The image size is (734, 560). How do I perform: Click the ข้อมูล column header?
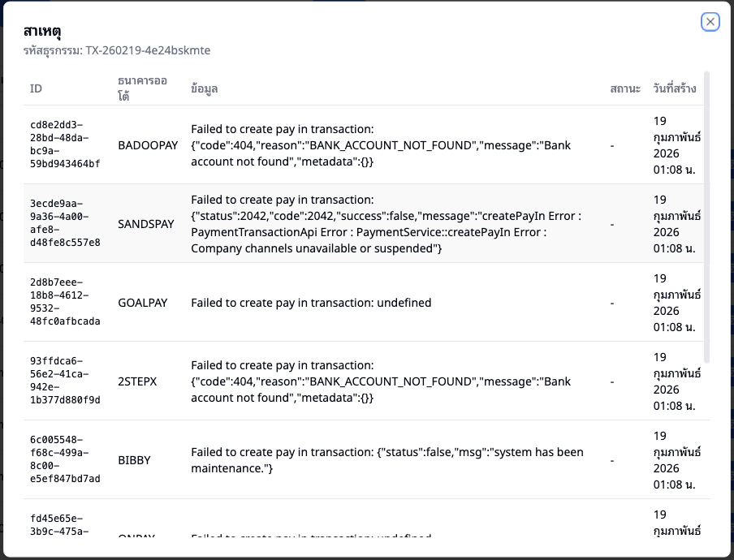tap(204, 88)
